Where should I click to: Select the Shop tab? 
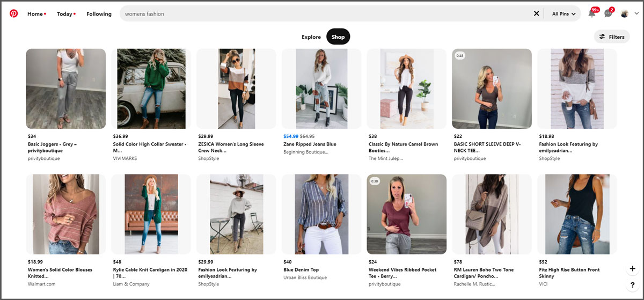point(338,37)
